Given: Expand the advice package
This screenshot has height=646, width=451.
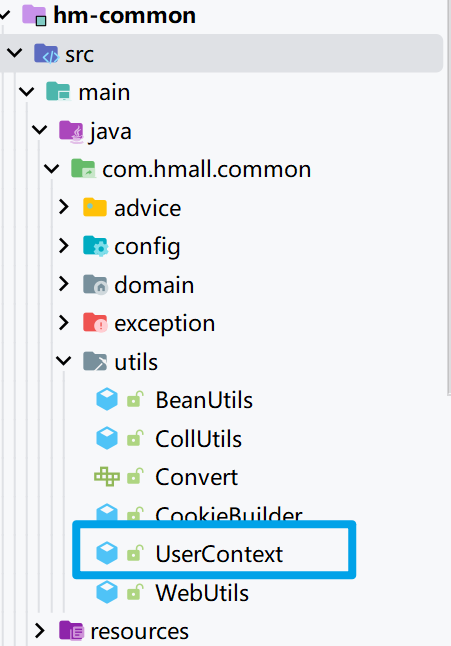Looking at the screenshot, I should click(x=63, y=207).
